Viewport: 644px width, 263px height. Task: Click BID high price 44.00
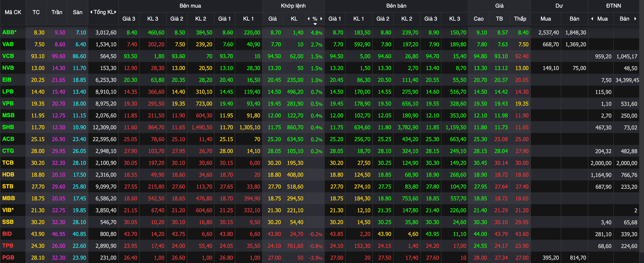[480, 234]
